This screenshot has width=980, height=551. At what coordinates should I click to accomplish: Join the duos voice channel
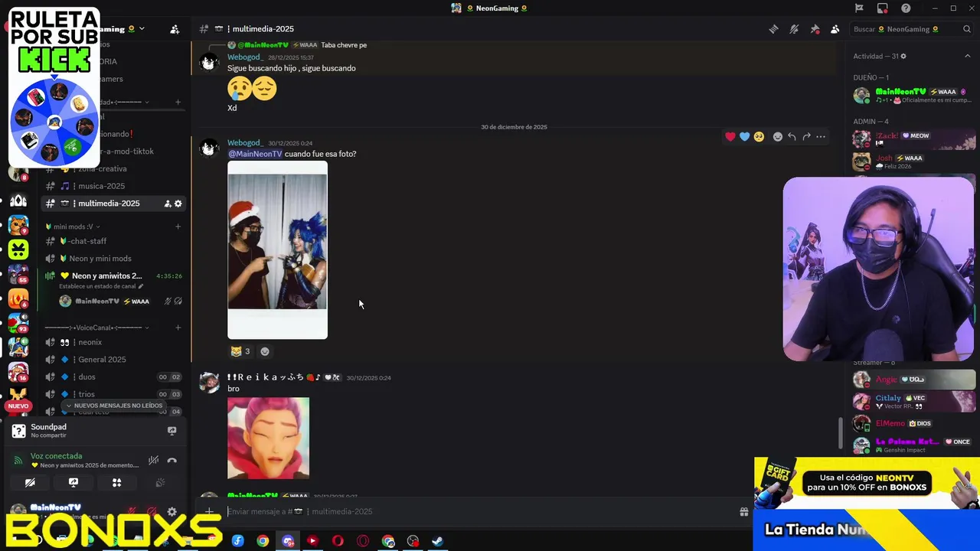115,377
